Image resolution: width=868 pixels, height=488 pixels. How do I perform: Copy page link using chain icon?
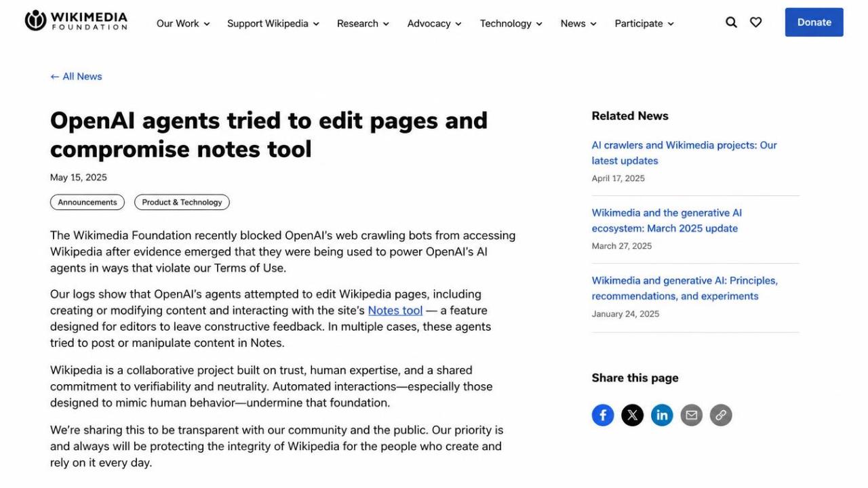pos(721,415)
